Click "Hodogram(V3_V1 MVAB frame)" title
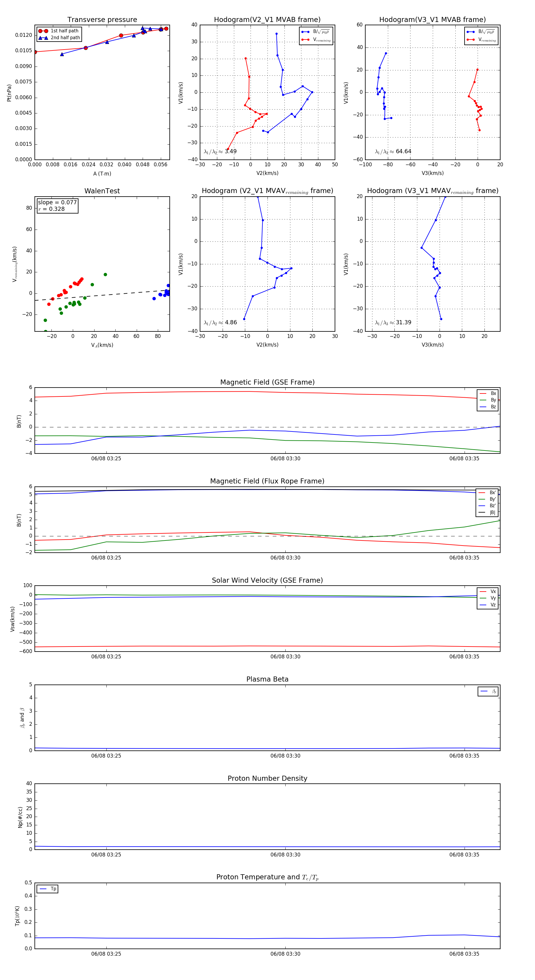This screenshot has width=535, height=980. coord(432,20)
